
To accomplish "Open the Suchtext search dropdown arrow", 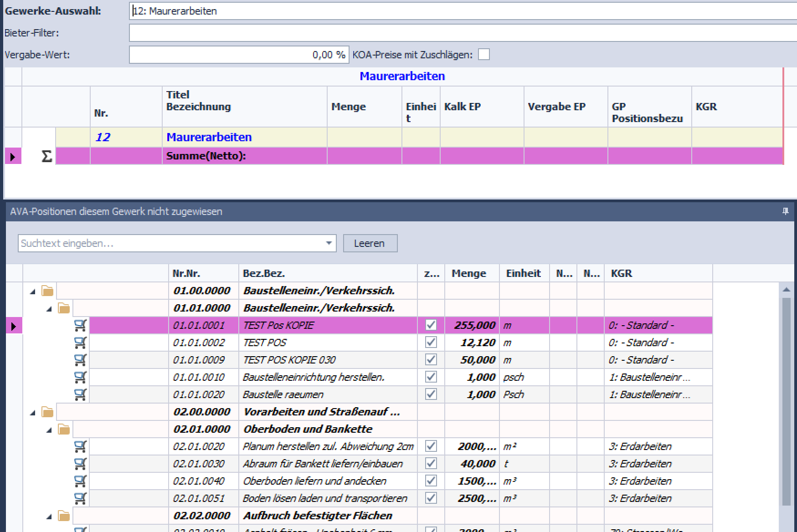I will pyautogui.click(x=329, y=243).
